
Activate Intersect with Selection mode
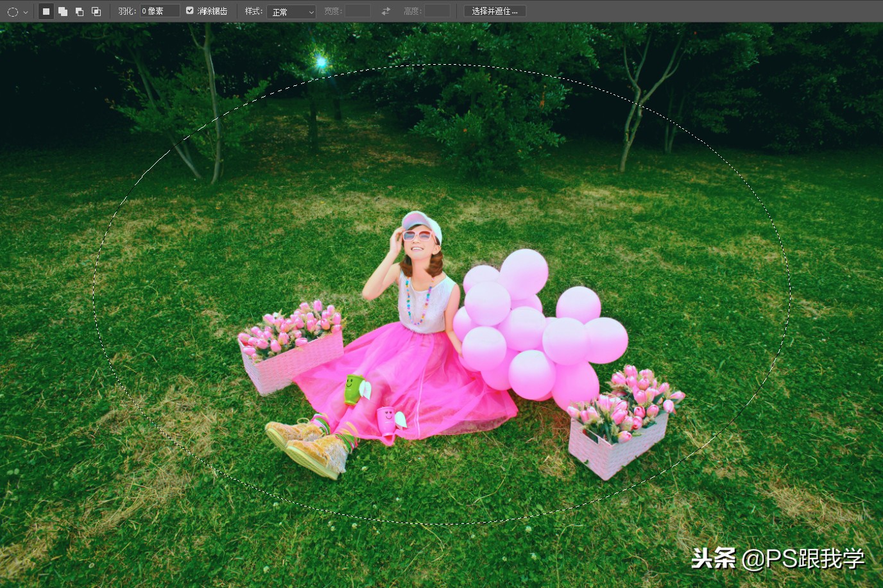point(96,11)
